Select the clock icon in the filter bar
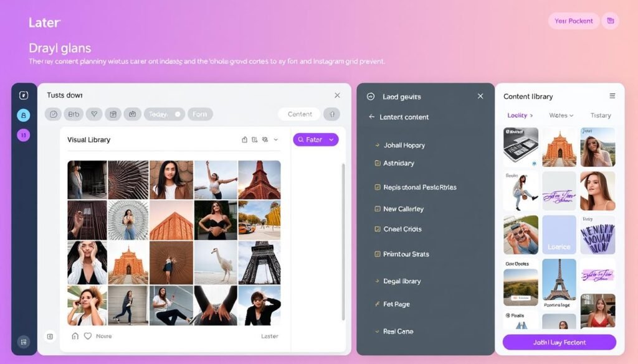 [53, 114]
